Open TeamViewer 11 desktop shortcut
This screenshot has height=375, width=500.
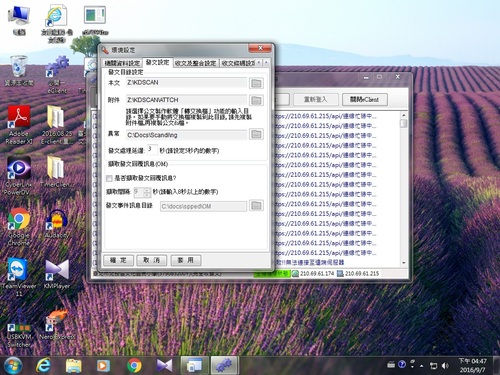tap(19, 277)
